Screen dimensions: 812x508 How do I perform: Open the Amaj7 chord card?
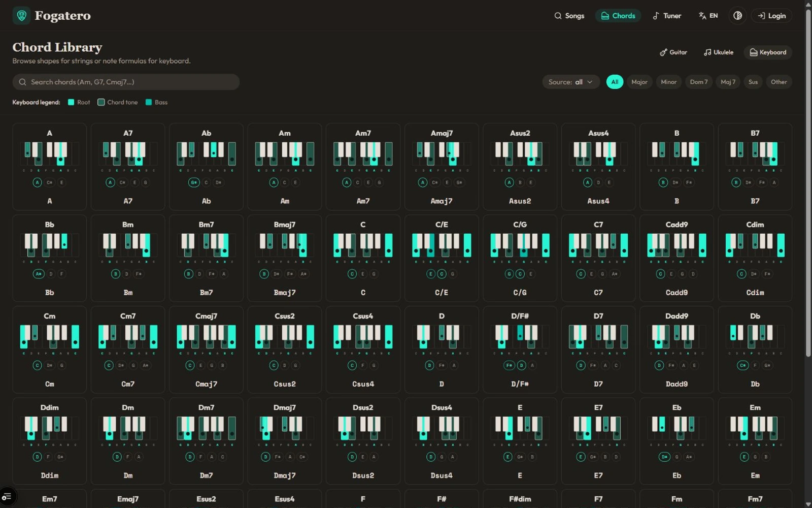(442, 167)
